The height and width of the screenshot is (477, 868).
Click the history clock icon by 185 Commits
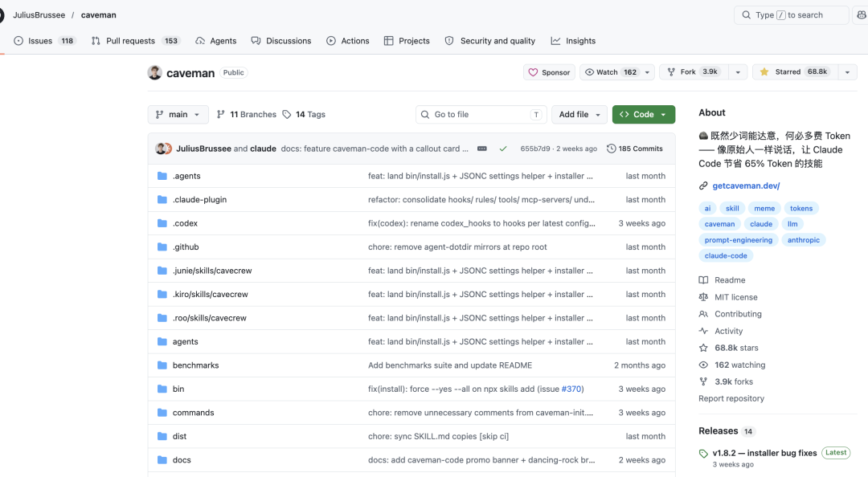612,149
